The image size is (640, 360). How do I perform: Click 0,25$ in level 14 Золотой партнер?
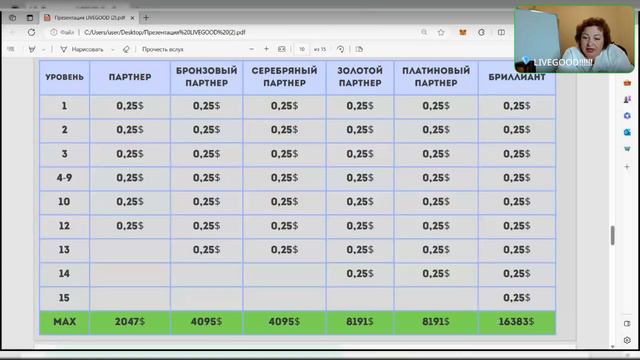[x=360, y=274]
